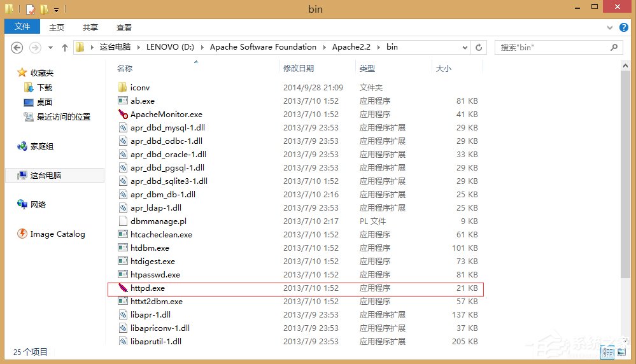Navigate to Apache Software Foundation breadcrumb
The height and width of the screenshot is (364, 636).
pyautogui.click(x=263, y=47)
